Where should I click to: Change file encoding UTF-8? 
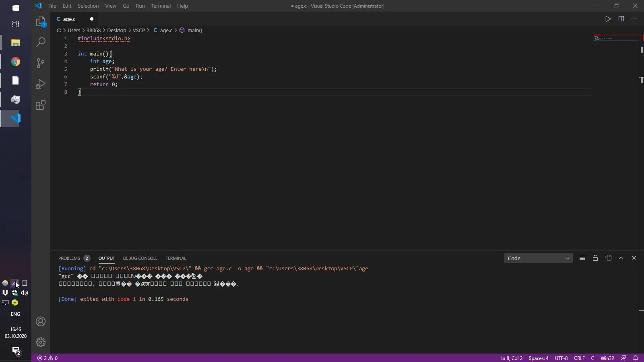(561, 358)
